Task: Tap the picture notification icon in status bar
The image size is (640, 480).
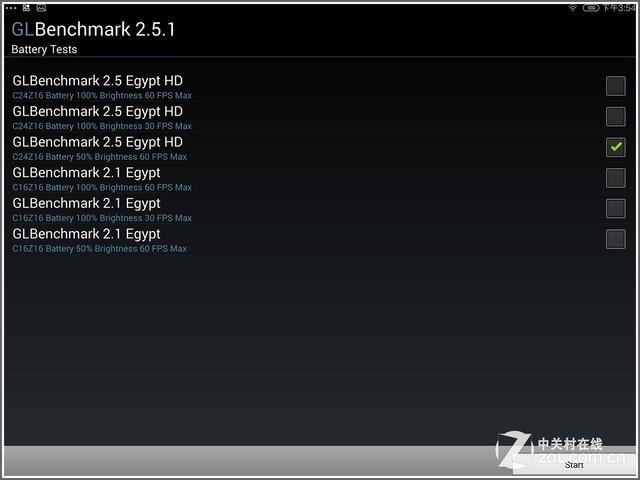Action: [x=41, y=7]
